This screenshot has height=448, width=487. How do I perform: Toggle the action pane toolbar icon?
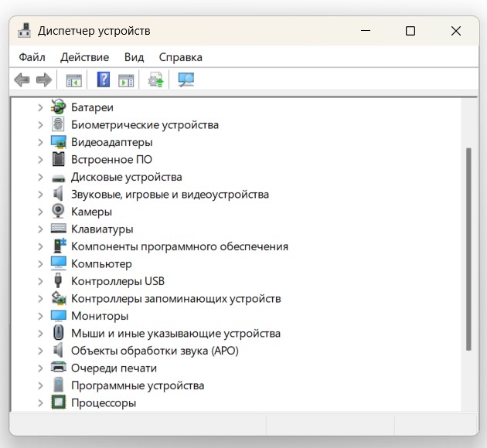point(126,80)
